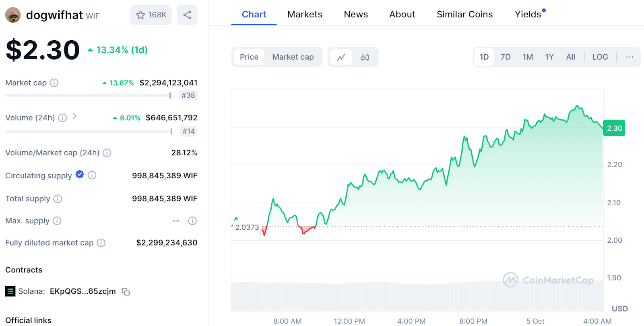Screen dimensions: 644x326
Task: Open Circulating supply info icon
Action: 92,175
